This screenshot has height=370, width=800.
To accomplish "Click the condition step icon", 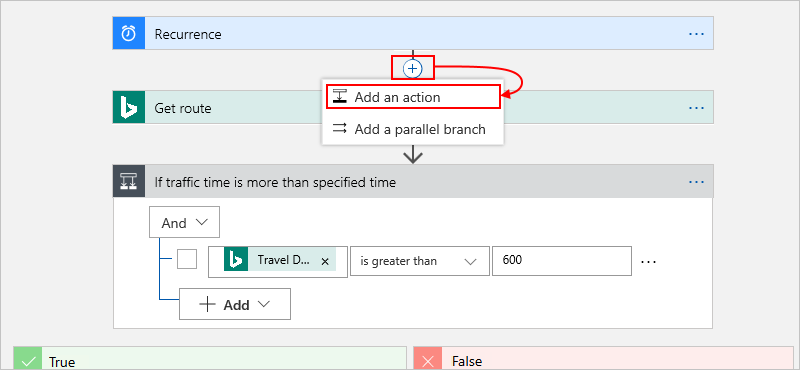I will tap(129, 182).
